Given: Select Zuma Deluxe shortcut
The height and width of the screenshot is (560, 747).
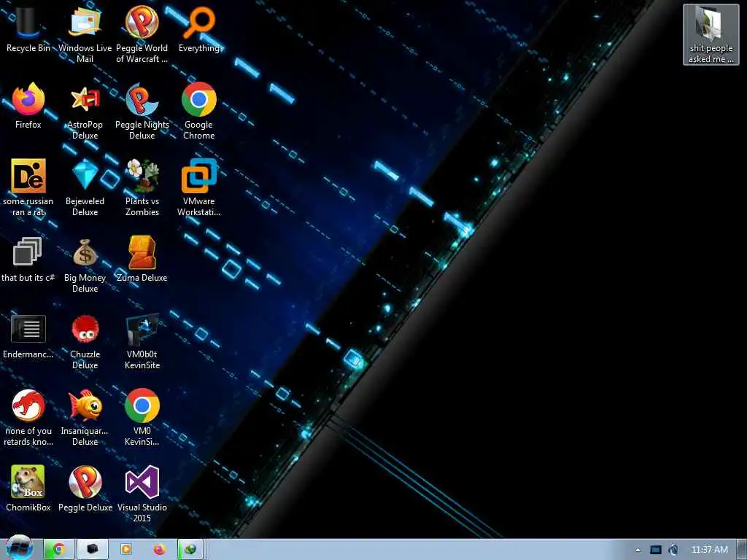Looking at the screenshot, I should point(142,259).
